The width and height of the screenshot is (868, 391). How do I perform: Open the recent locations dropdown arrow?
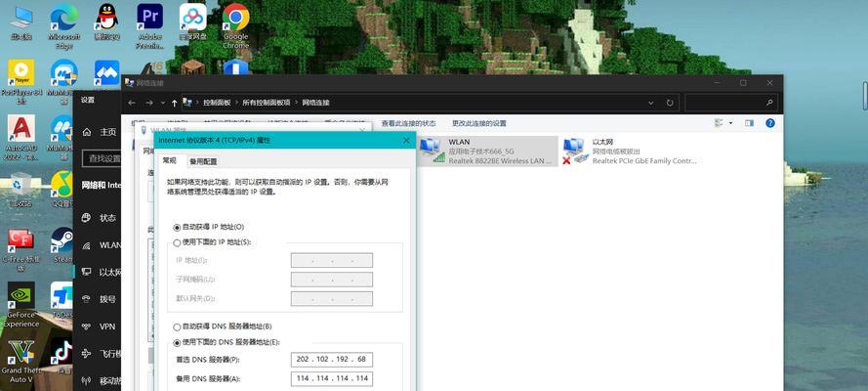162,103
